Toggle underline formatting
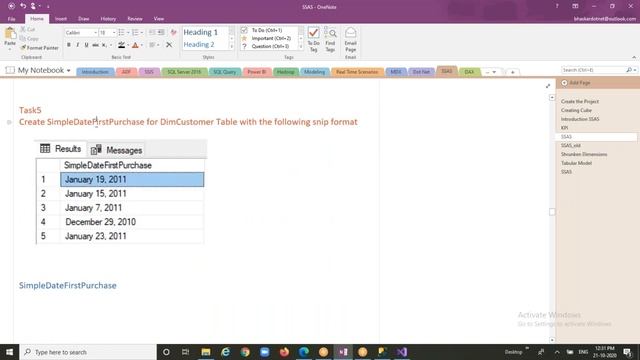 tap(87, 45)
